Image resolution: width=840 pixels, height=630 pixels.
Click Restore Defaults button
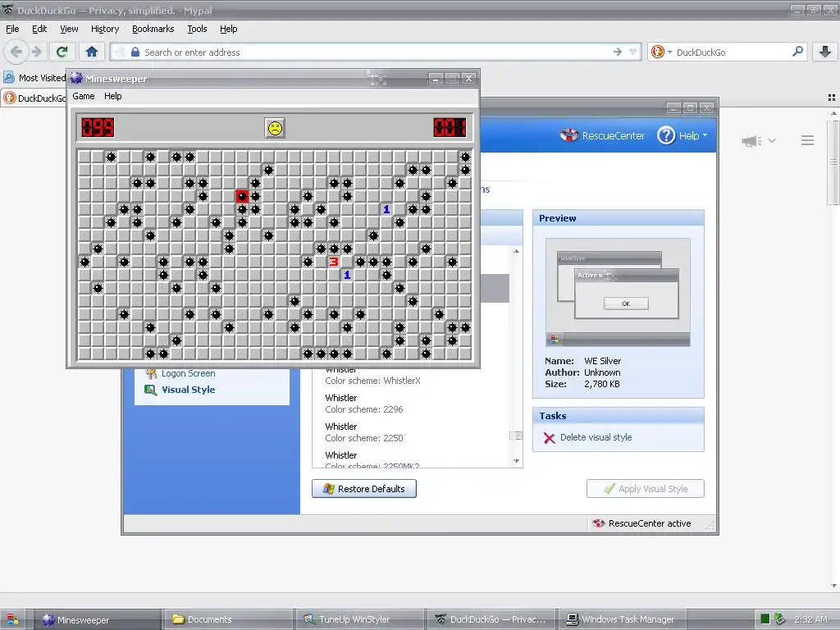click(364, 489)
